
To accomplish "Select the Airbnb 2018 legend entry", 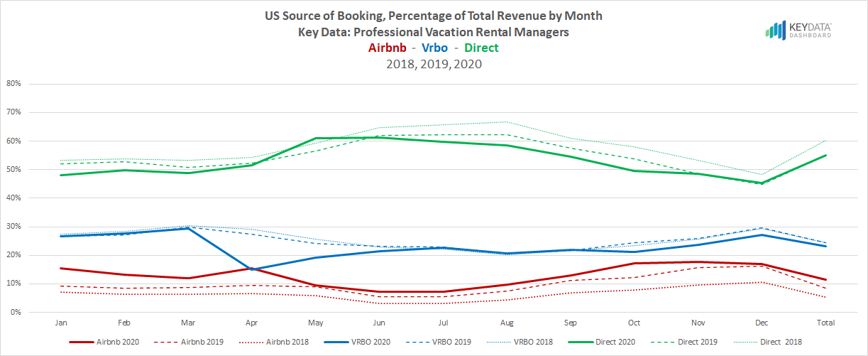I will click(275, 342).
